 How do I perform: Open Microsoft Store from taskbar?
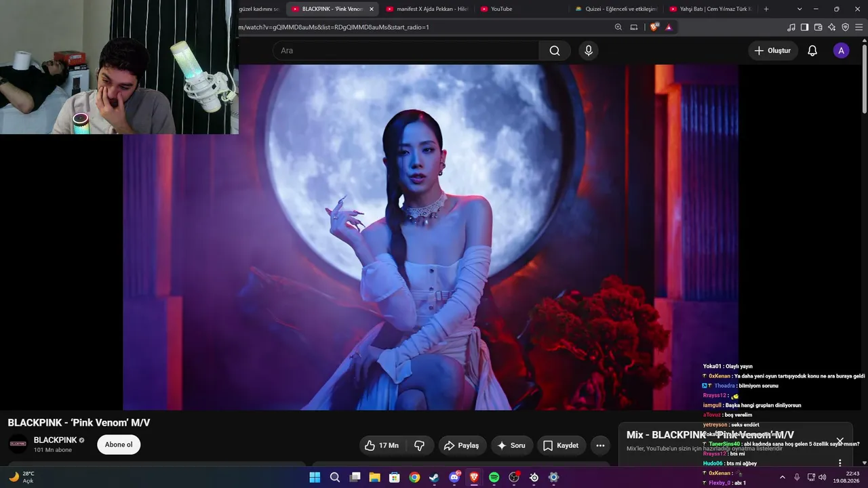tap(394, 478)
